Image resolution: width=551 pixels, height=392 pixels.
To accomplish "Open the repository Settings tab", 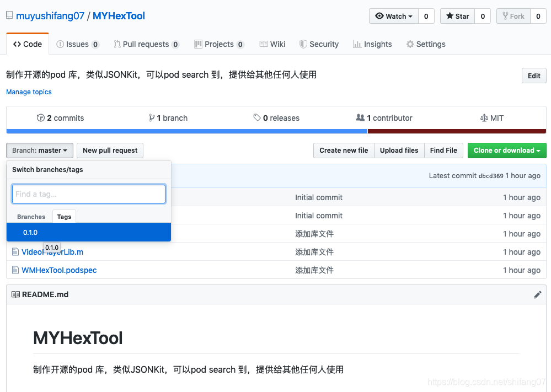I will [426, 44].
